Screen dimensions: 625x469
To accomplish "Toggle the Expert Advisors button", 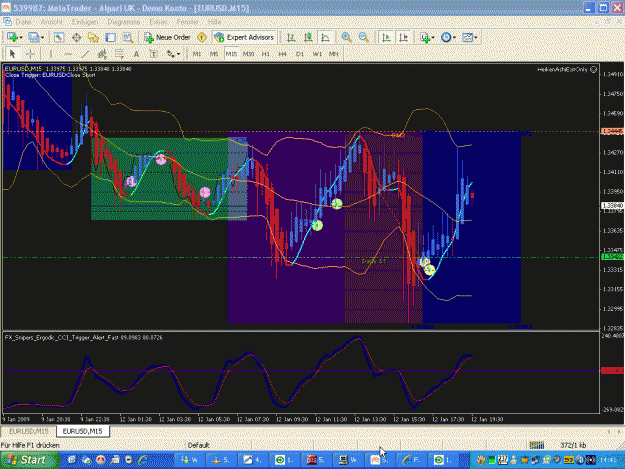I will 244,37.
